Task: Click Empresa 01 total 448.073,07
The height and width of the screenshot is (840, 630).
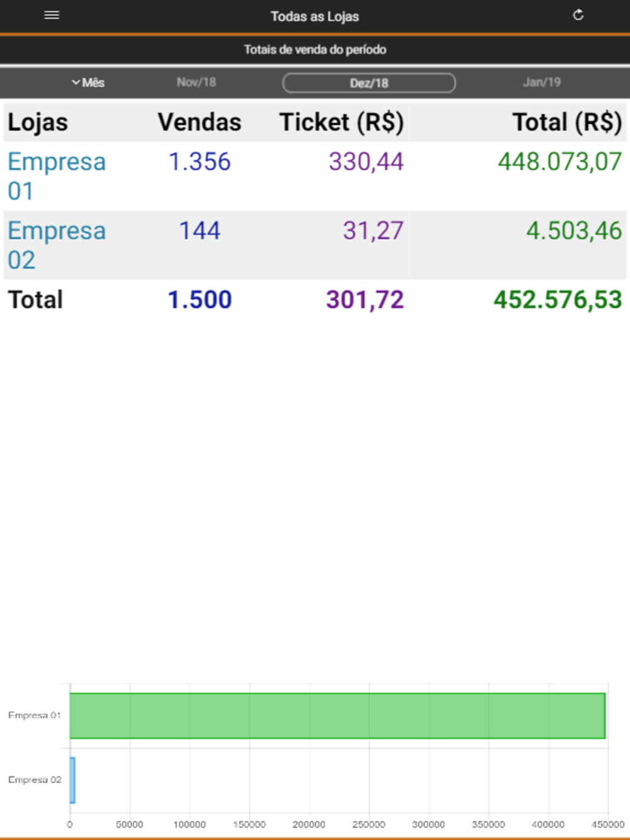Action: click(x=559, y=162)
